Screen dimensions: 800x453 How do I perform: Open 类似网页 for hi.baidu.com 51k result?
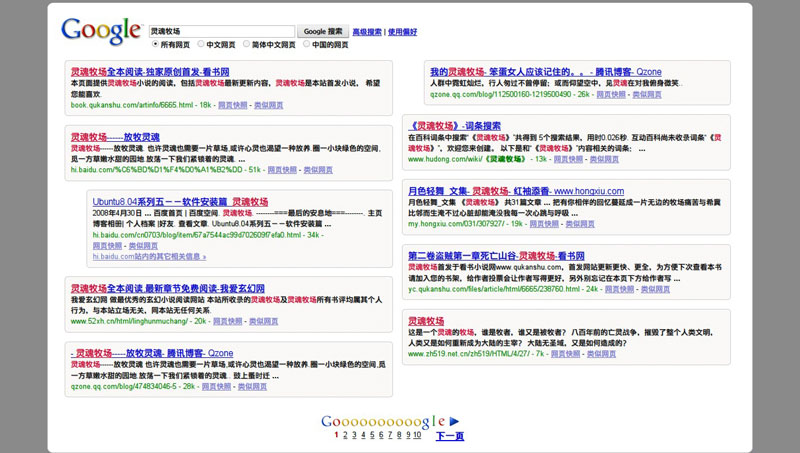(x=318, y=170)
